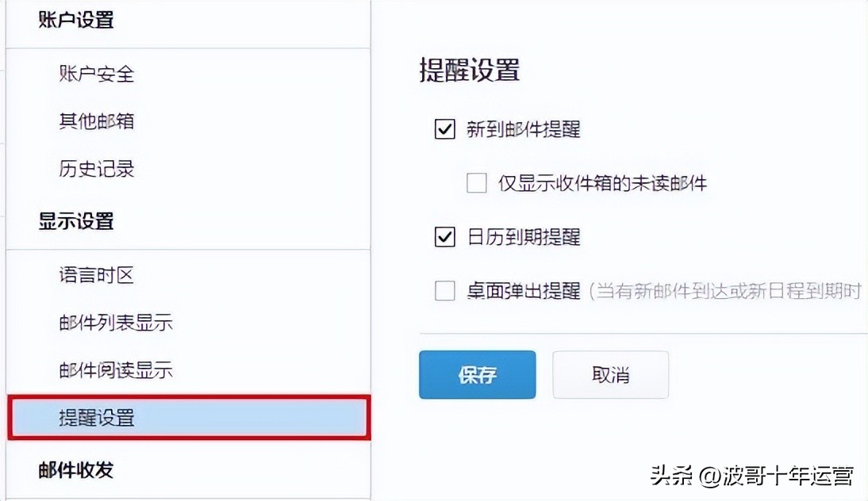Disable 新到邮件提醒 notification
This screenshot has height=501, width=868.
tap(444, 131)
